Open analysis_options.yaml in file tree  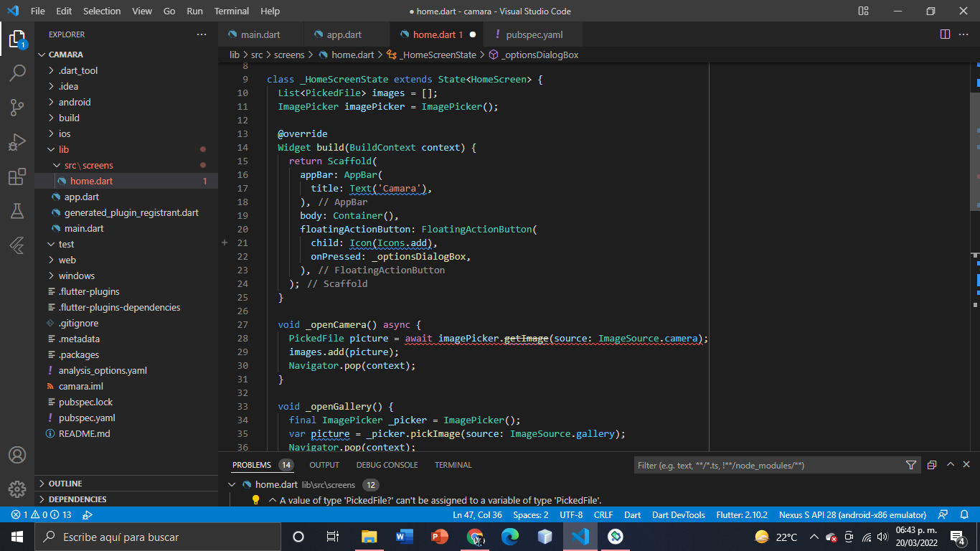click(126, 370)
